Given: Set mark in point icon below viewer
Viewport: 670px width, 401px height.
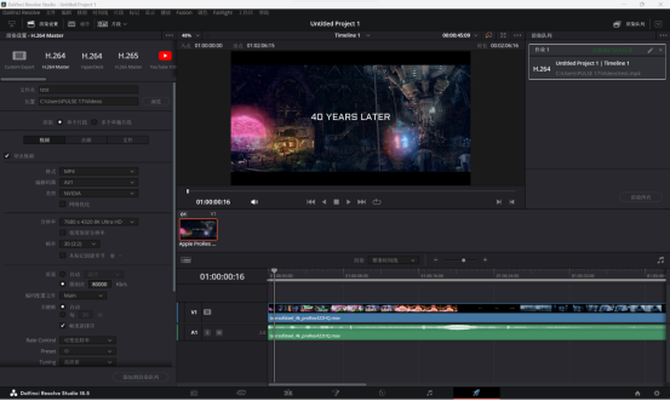Looking at the screenshot, I should [x=499, y=202].
